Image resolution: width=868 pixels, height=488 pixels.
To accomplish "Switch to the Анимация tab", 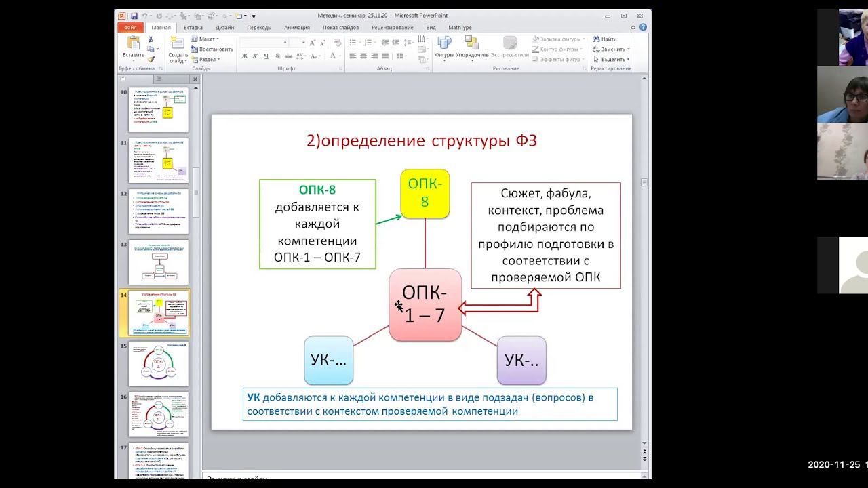I will [x=297, y=28].
